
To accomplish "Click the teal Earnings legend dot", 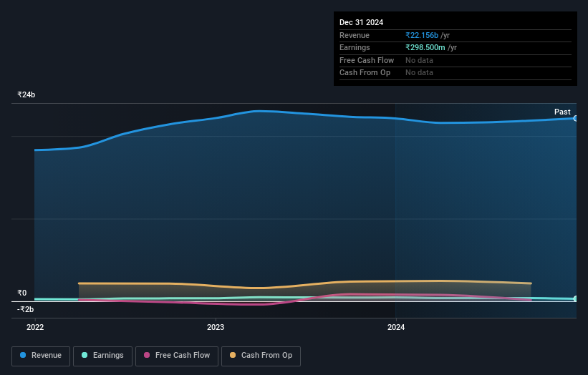I will pyautogui.click(x=85, y=355).
